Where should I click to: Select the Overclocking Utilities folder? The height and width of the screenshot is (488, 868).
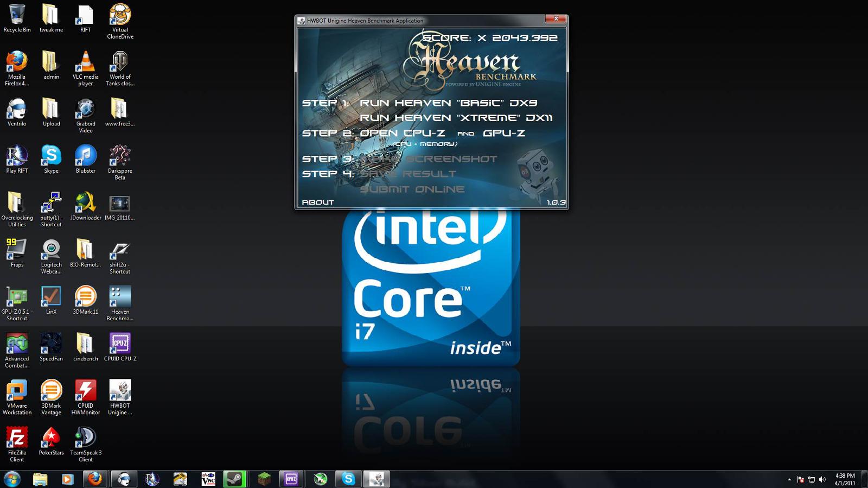[17, 210]
